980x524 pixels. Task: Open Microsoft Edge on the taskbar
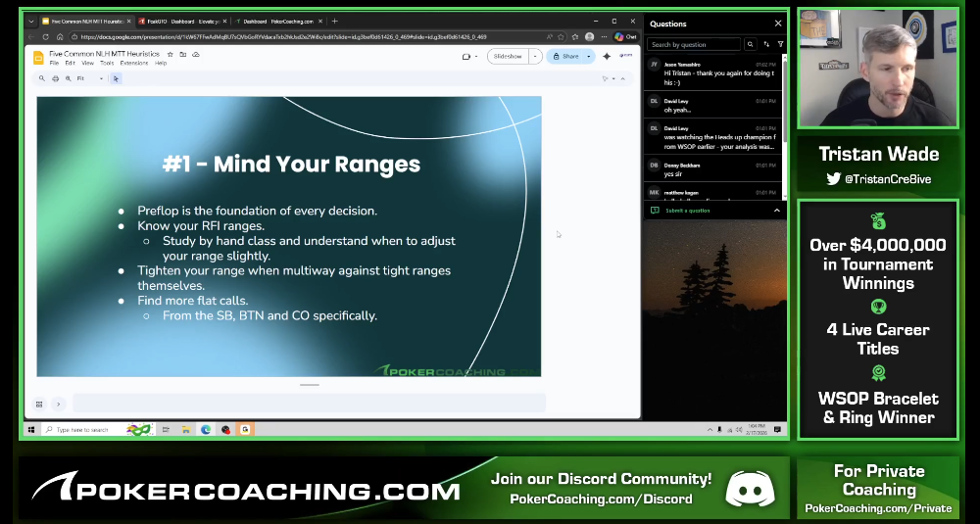[x=206, y=430]
